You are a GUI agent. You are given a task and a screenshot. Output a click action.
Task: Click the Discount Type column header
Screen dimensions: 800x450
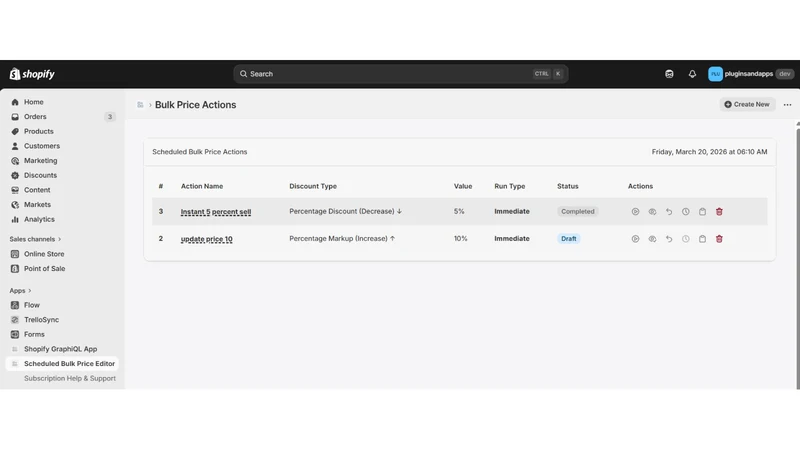(313, 186)
